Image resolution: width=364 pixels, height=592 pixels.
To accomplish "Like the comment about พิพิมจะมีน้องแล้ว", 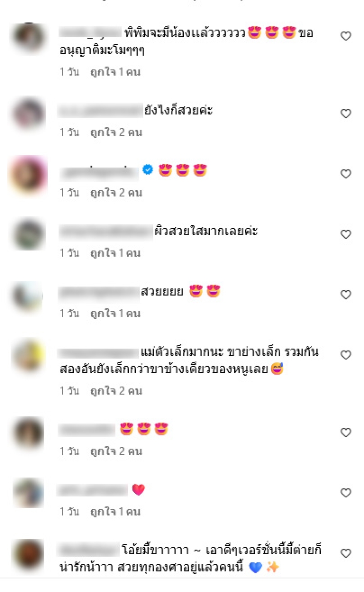I will pos(346,36).
